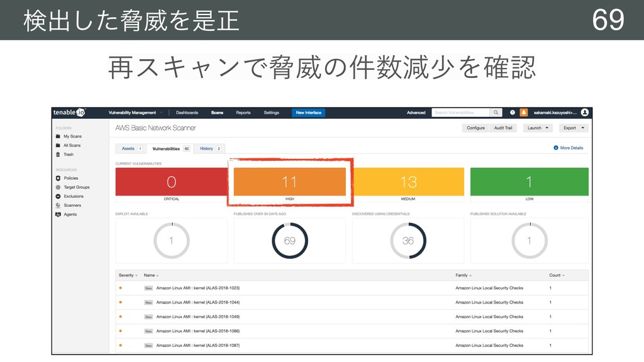This screenshot has height=362, width=644.
Task: Open vulnerability kernel (ALAS-2018-1087)
Action: (x=197, y=346)
